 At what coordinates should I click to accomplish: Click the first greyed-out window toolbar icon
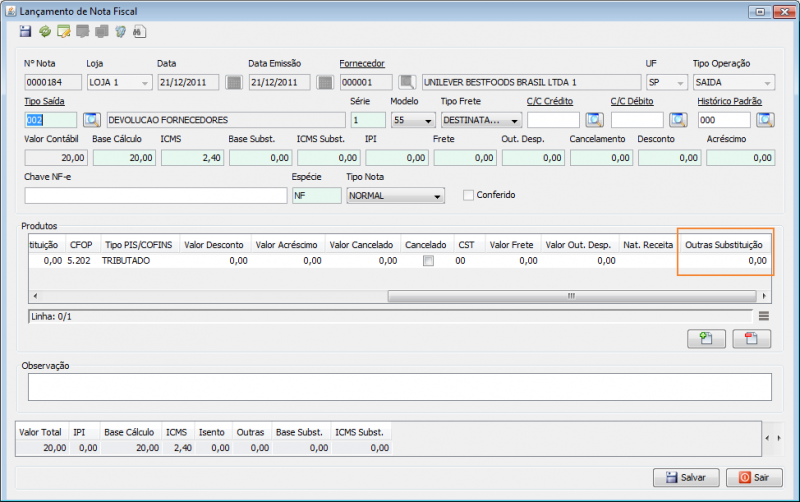tap(83, 32)
